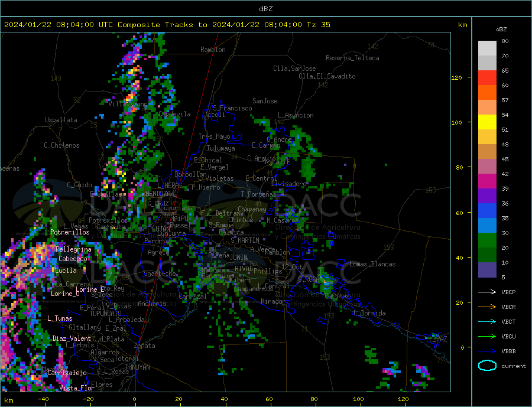Click the JUNIN label

239,258
